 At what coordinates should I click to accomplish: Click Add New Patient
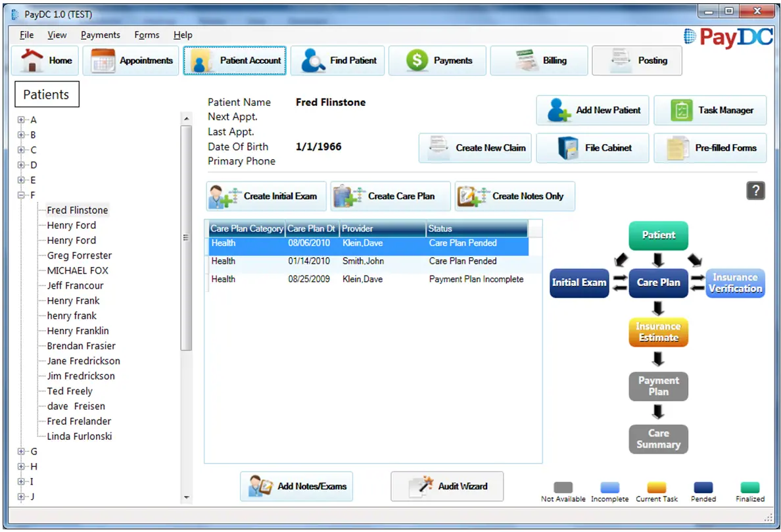(592, 110)
